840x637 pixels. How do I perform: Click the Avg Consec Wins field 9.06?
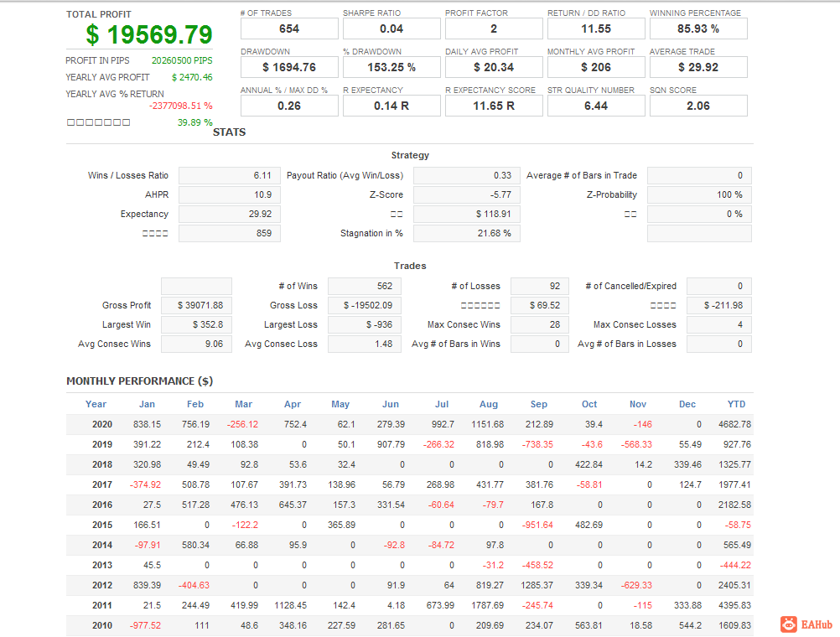click(x=197, y=344)
